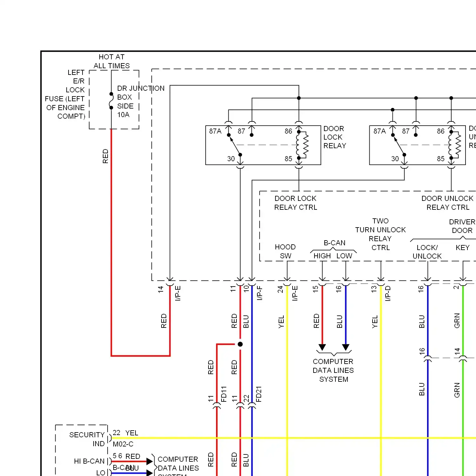The height and width of the screenshot is (476, 476).
Task: Click the 'LOCK/ UNLOCK' label
Action: coord(427,252)
